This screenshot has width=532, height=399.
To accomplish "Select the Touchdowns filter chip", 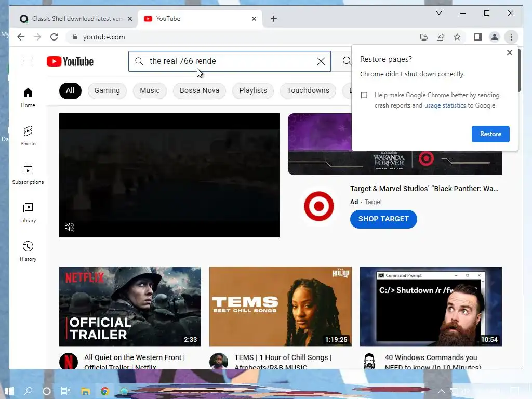I will (308, 90).
